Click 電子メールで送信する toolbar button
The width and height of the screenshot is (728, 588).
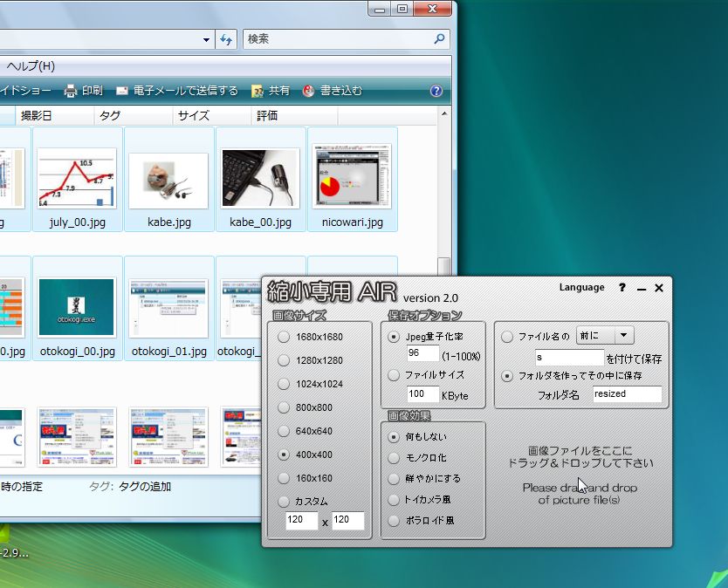point(177,91)
